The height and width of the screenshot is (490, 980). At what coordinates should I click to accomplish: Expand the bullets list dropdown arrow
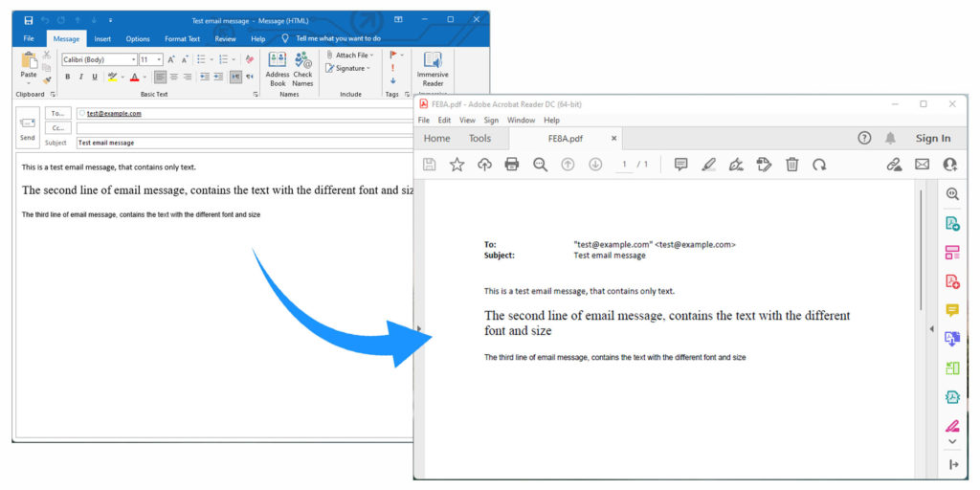[212, 59]
